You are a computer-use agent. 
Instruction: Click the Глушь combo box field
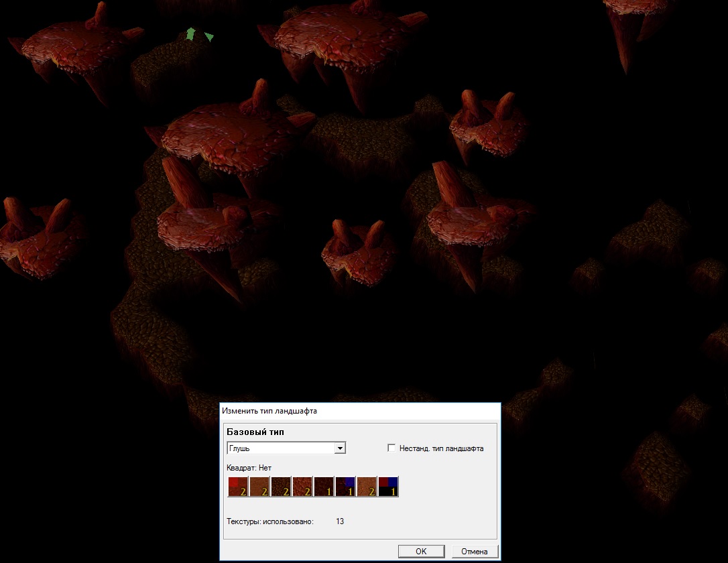click(286, 448)
